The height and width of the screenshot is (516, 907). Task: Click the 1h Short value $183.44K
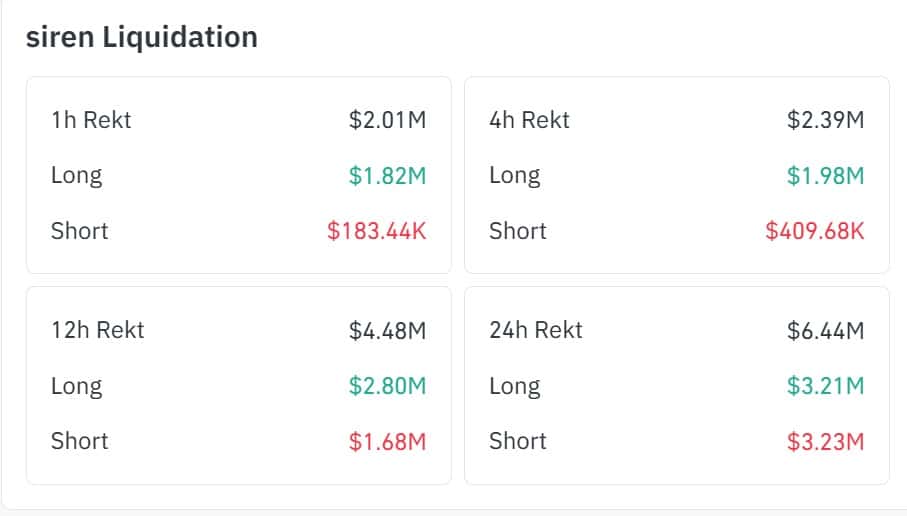click(x=376, y=231)
